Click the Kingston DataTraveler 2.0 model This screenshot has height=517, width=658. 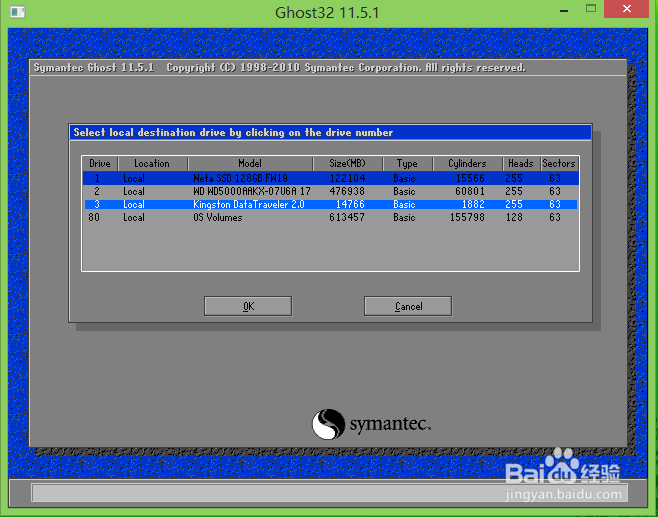pos(248,204)
